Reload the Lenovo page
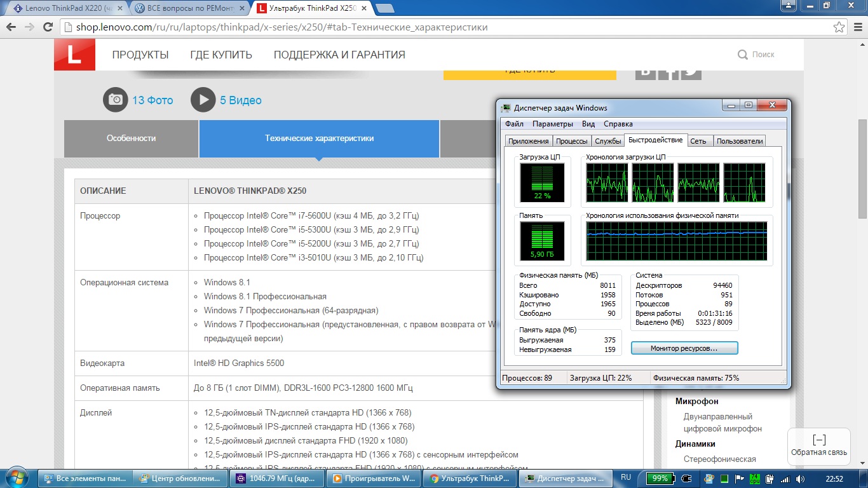Screen dimensions: 868x488 click(x=48, y=27)
